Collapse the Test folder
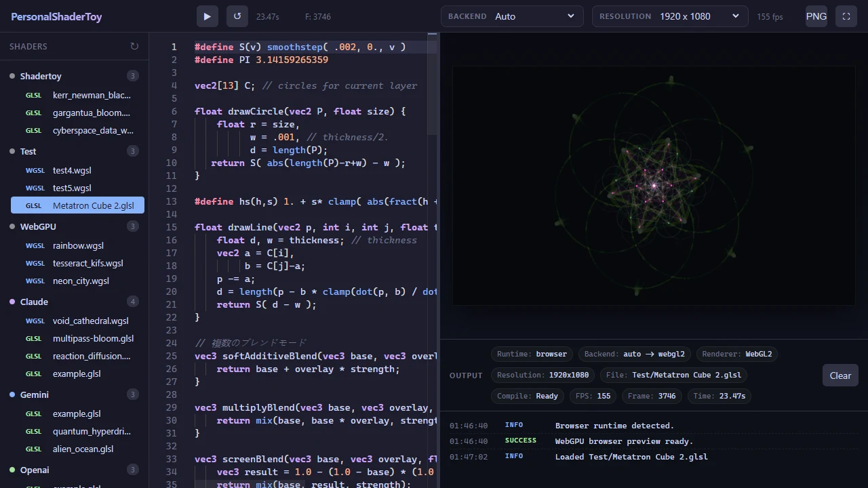868x488 pixels. [x=74, y=151]
